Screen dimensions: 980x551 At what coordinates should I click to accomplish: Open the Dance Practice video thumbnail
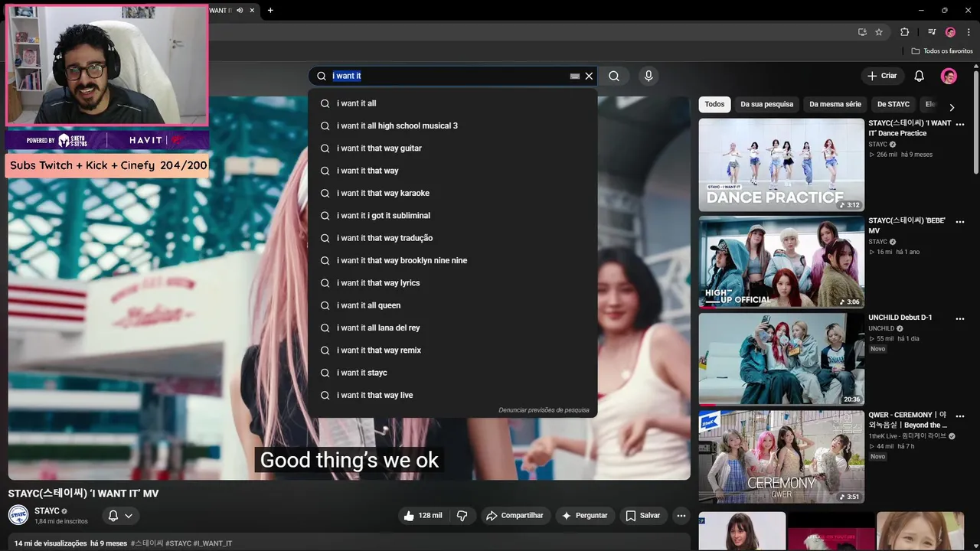coord(781,165)
